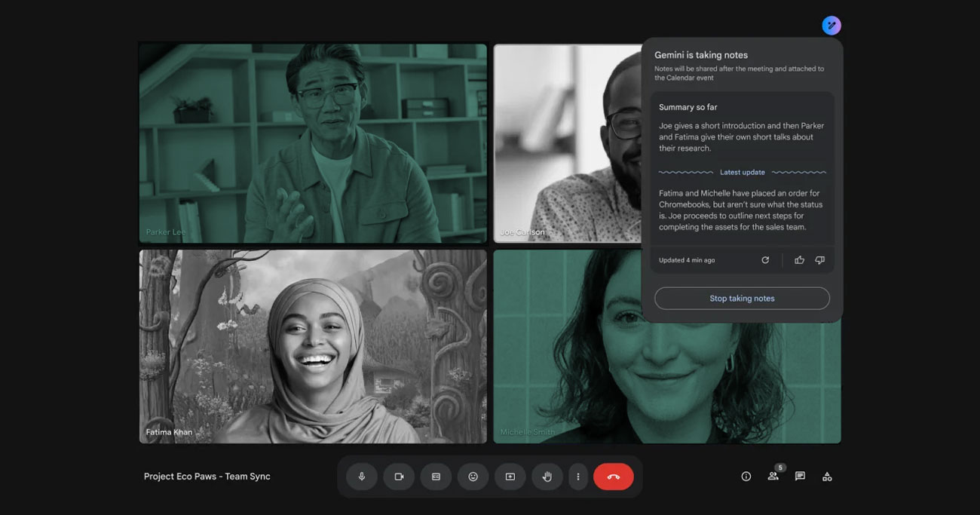This screenshot has width=980, height=515.
Task: Select Fatima Khan's video tile
Action: pyautogui.click(x=313, y=347)
